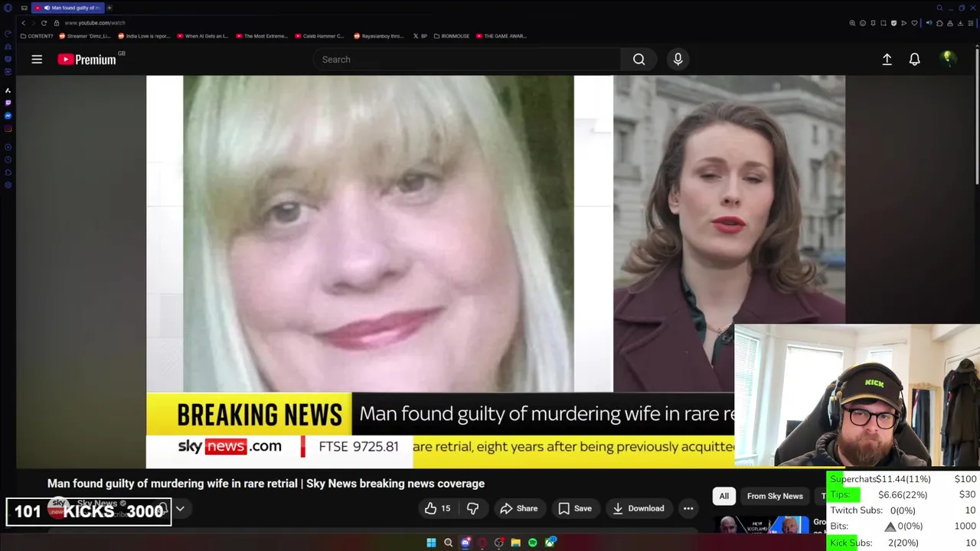Screen dimensions: 980x551
Task: Open File Explorer from the taskbar
Action: coord(515,543)
